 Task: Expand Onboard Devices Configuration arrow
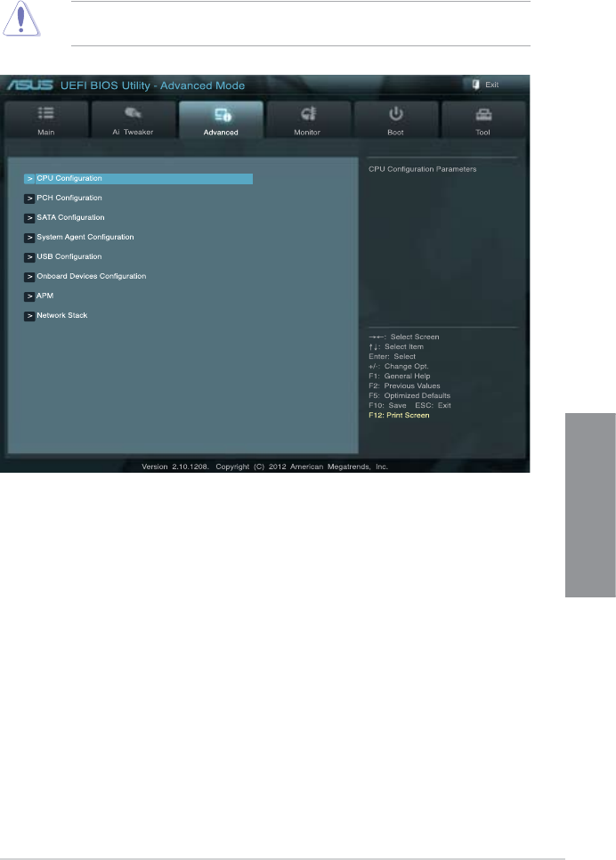pyautogui.click(x=29, y=277)
